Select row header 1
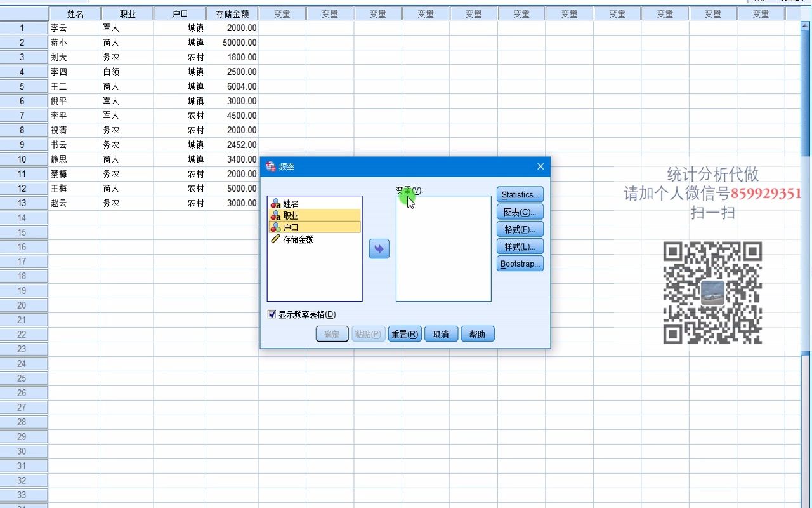 [x=23, y=28]
